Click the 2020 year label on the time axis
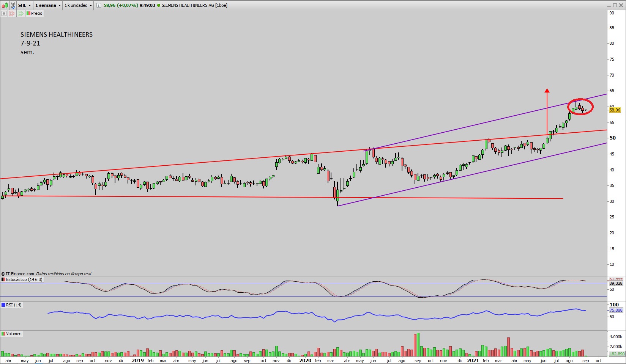626x364 pixels. (x=305, y=361)
